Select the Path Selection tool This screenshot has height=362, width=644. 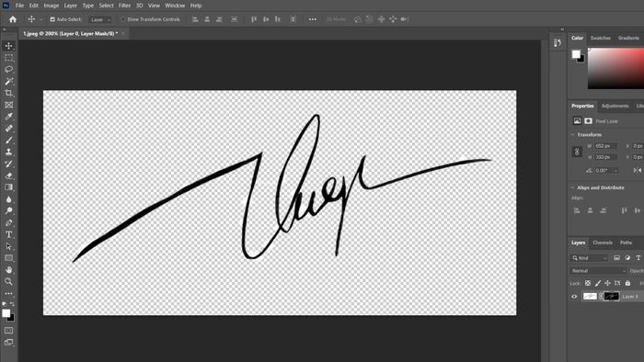click(x=8, y=246)
